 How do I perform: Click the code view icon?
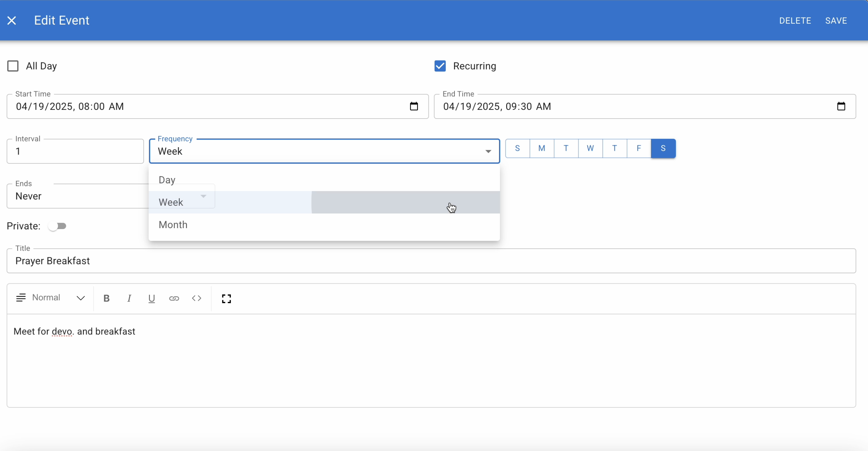pos(196,298)
